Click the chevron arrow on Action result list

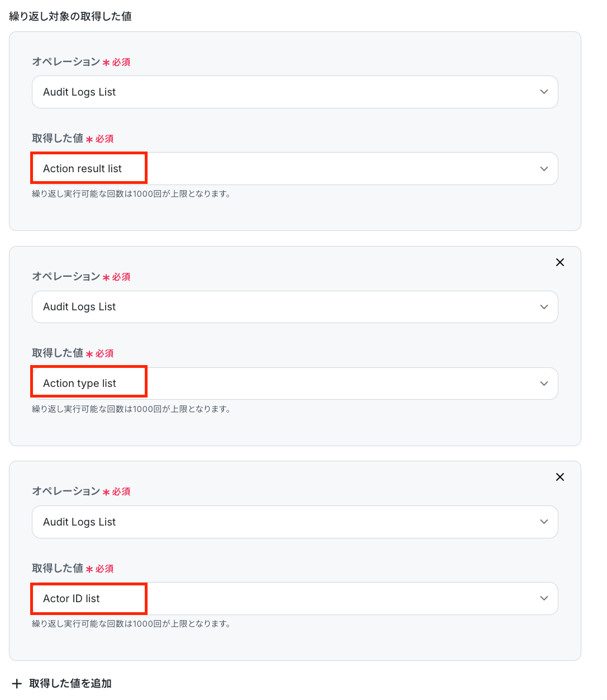pyautogui.click(x=544, y=169)
